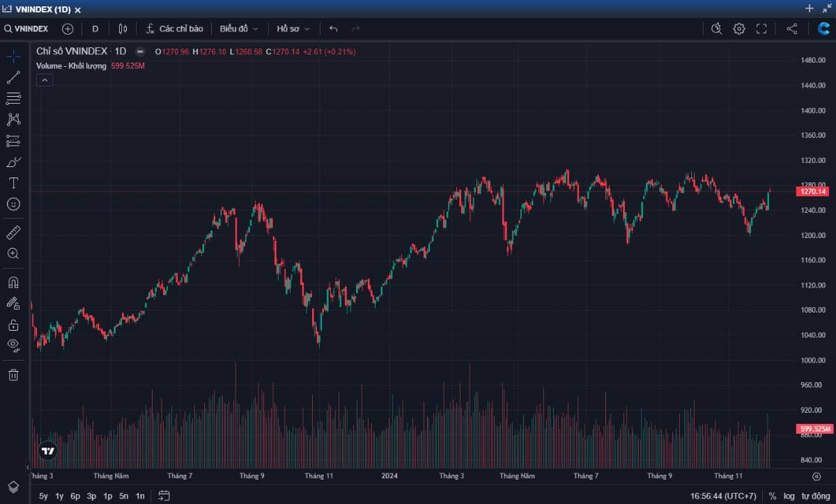
Task: Toggle lock all drawing tools
Action: pos(13,324)
